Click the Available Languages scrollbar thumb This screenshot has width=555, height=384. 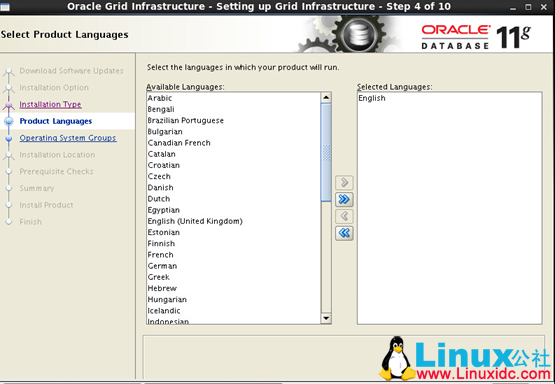click(x=326, y=153)
